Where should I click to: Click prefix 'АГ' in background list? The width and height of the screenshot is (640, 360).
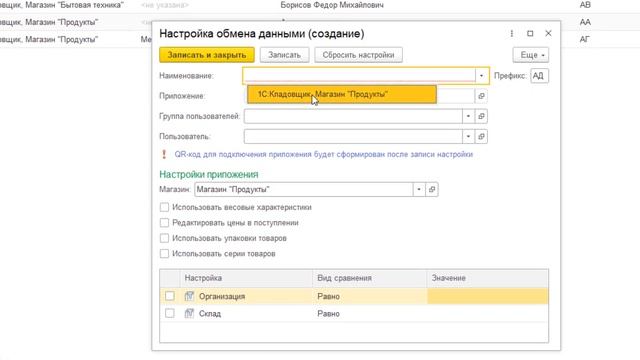click(584, 39)
